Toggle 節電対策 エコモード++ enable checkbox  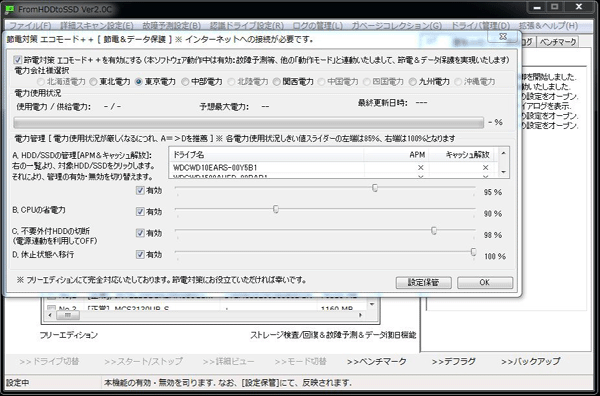[18, 60]
